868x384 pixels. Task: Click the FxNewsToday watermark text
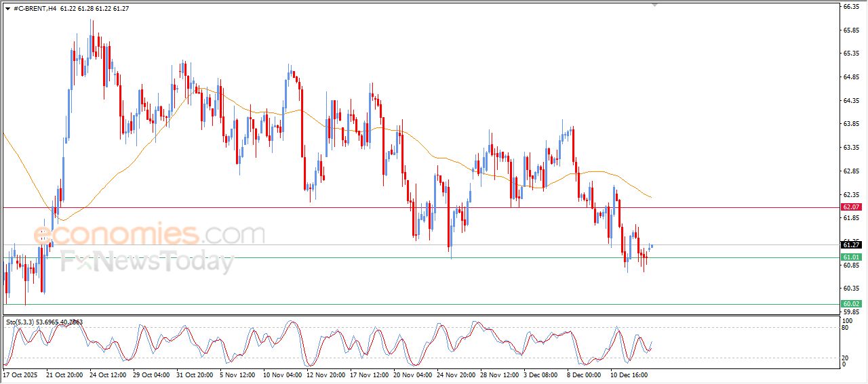(147, 261)
